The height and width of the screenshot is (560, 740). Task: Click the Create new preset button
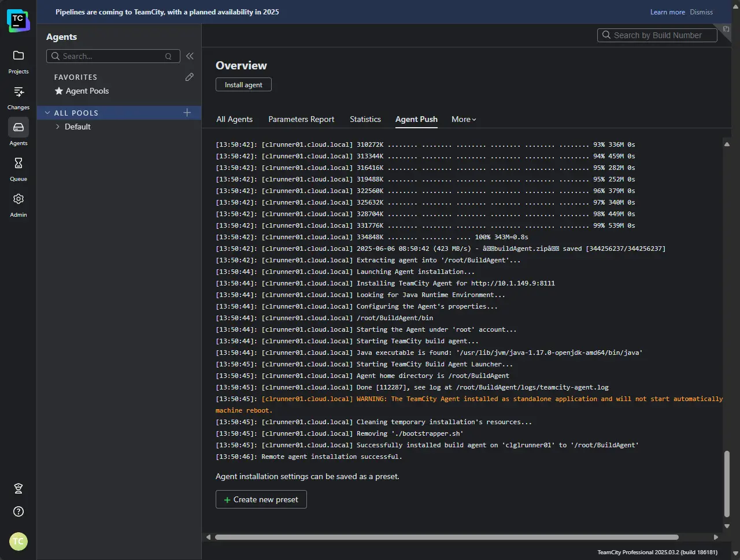pyautogui.click(x=261, y=499)
